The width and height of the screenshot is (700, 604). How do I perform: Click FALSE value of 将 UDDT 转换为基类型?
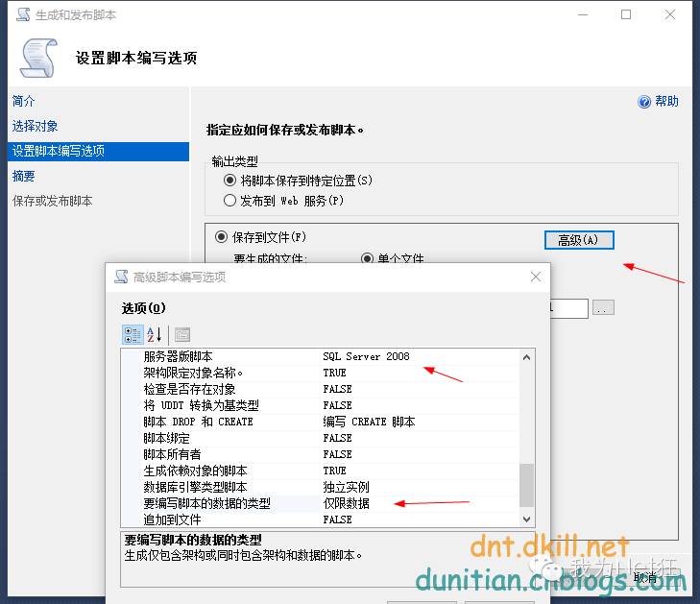337,405
